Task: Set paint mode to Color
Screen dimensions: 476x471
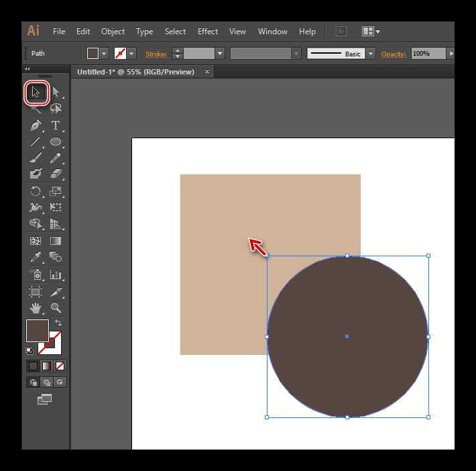Action: click(x=33, y=366)
